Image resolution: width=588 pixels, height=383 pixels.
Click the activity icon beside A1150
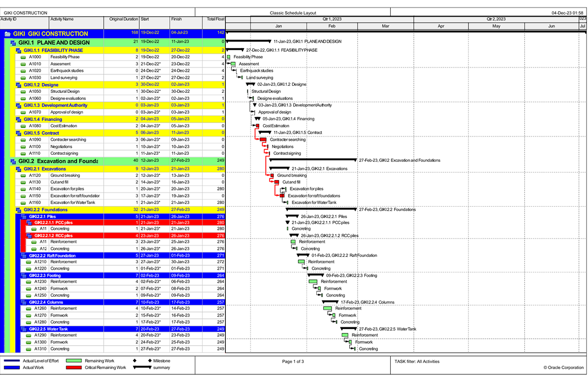coord(24,196)
